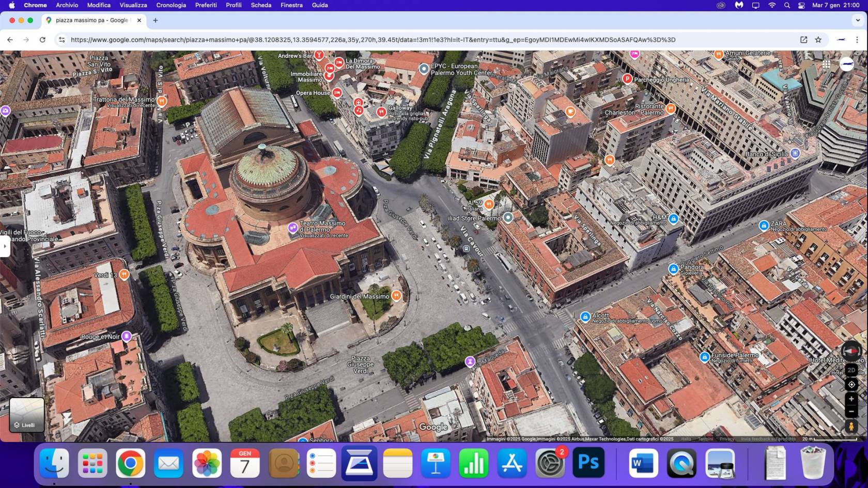The image size is (868, 488).
Task: Click the compass to reset heading
Action: click(x=851, y=351)
